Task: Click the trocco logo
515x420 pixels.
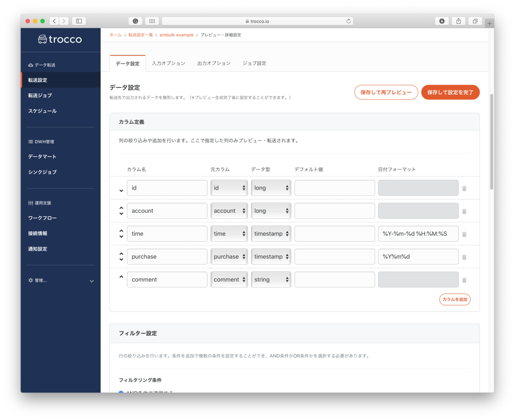Action: point(60,39)
